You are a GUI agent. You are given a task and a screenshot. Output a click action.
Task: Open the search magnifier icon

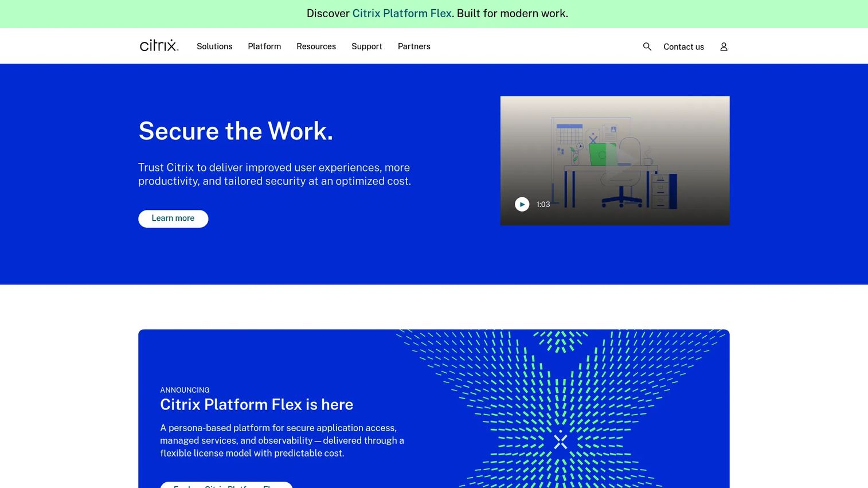[x=647, y=46]
